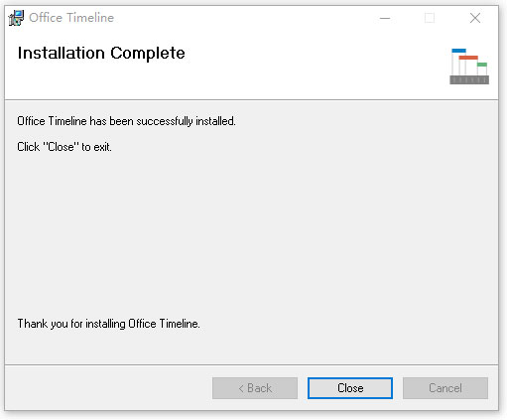Image resolution: width=507 pixels, height=420 pixels.
Task: Click the Thank you for installing message
Action: [x=108, y=324]
